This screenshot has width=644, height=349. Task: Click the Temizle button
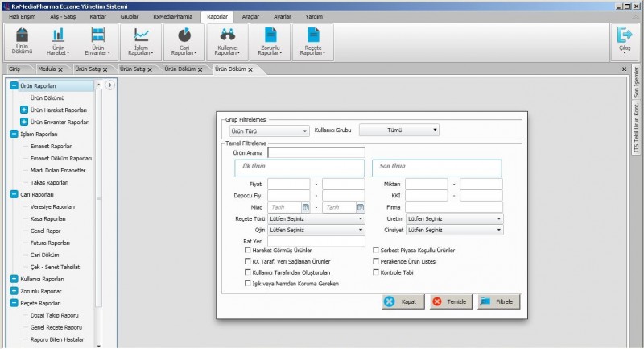[449, 301]
